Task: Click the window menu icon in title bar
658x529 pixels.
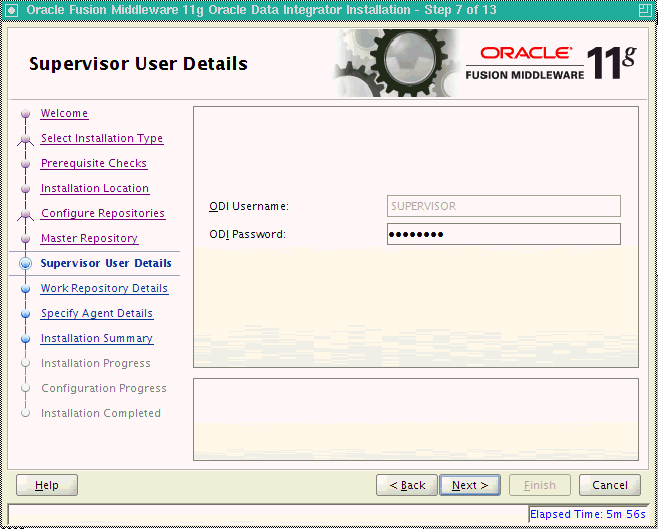Action: (11, 10)
